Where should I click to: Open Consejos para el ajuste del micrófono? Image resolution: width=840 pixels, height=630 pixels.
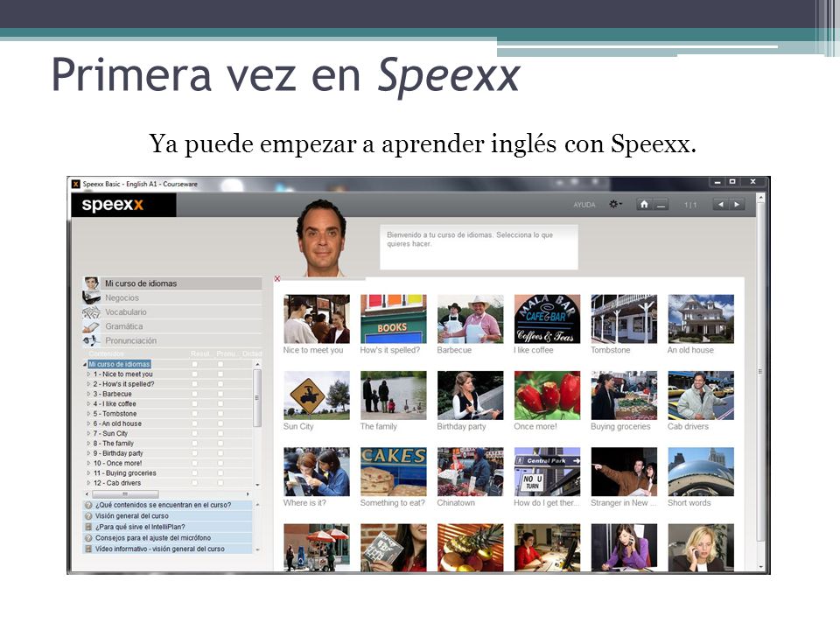152,538
